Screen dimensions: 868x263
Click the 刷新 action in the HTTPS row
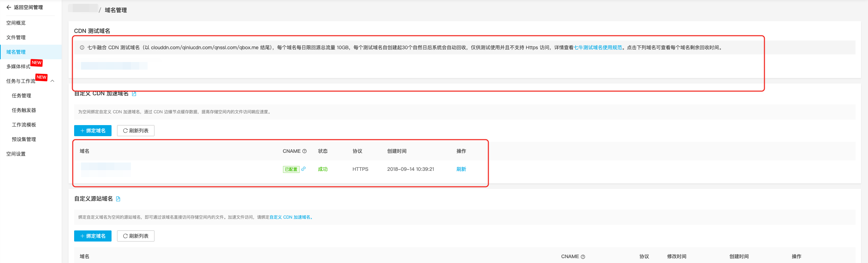[x=461, y=169]
